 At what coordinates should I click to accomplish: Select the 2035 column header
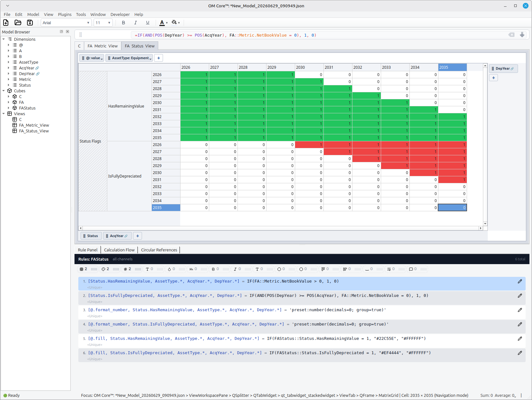coord(452,67)
